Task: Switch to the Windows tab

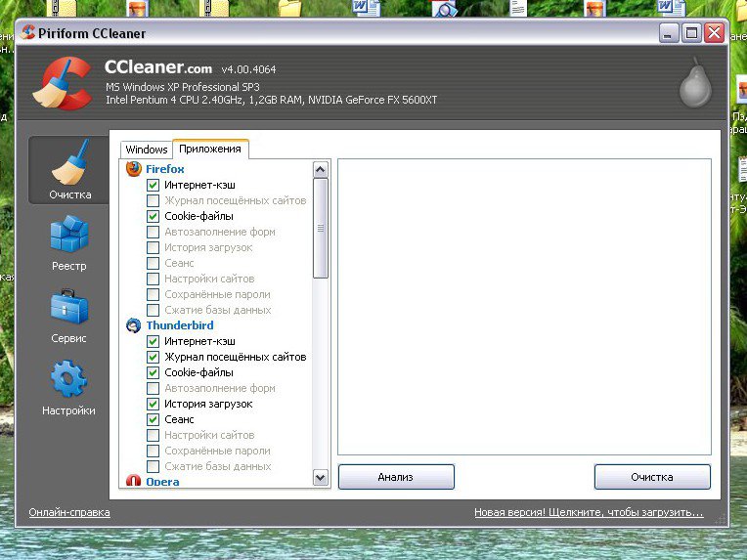Action: click(147, 150)
